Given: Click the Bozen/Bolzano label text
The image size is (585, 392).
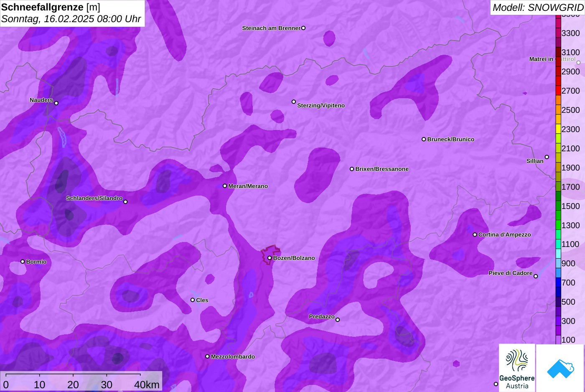Looking at the screenshot, I should coord(294,258).
